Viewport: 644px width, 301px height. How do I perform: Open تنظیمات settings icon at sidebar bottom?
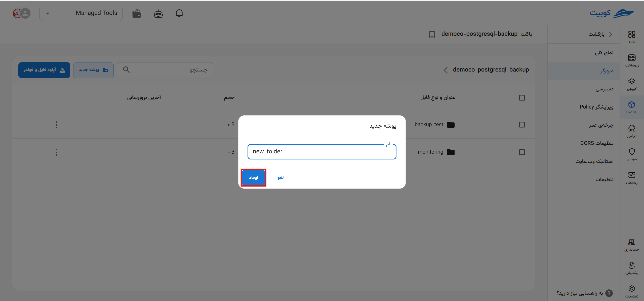(x=632, y=292)
